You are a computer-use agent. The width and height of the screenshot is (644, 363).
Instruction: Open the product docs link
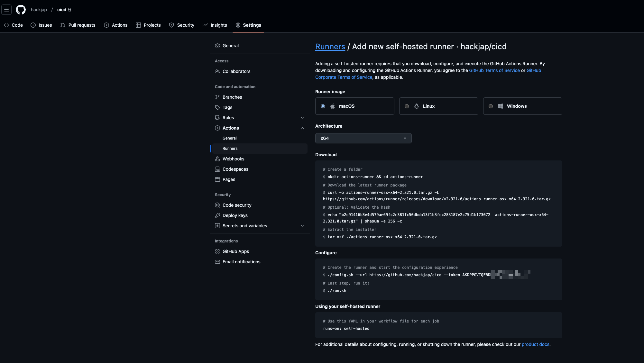pos(535,344)
